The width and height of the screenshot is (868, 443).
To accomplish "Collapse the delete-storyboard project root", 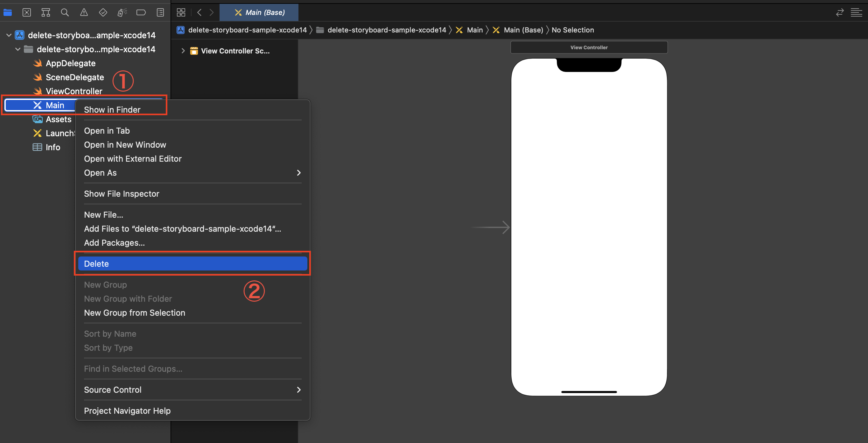I will [9, 35].
